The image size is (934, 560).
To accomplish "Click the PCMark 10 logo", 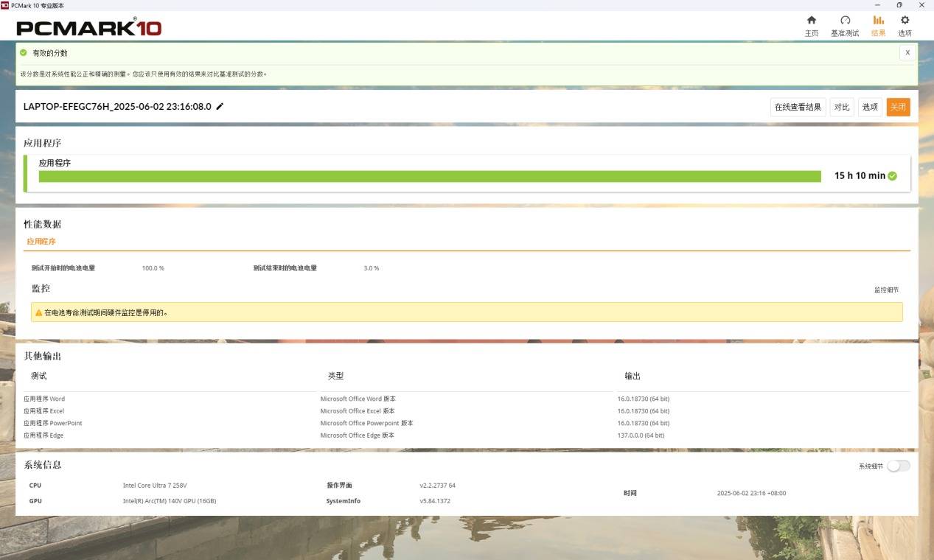I will pos(88,28).
